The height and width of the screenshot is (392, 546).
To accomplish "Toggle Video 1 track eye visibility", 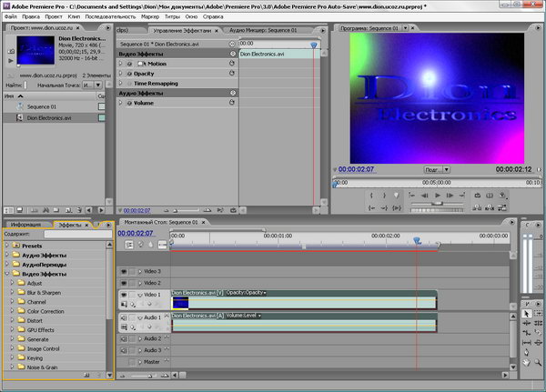I will pos(124,295).
